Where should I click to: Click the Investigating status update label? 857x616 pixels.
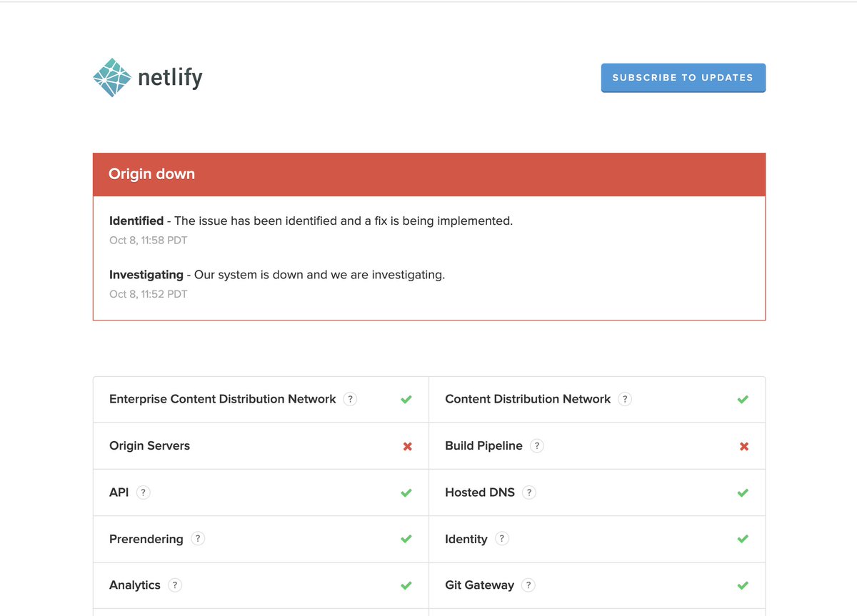tap(146, 275)
